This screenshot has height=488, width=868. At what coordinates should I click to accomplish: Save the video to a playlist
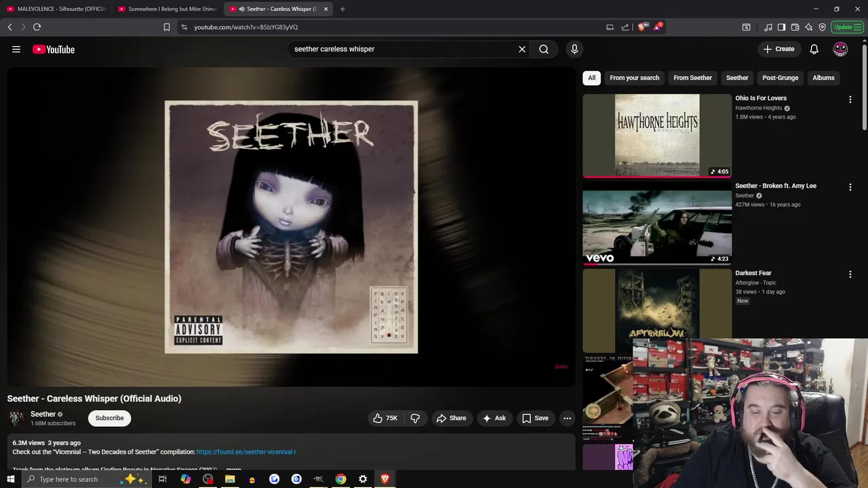click(535, 418)
